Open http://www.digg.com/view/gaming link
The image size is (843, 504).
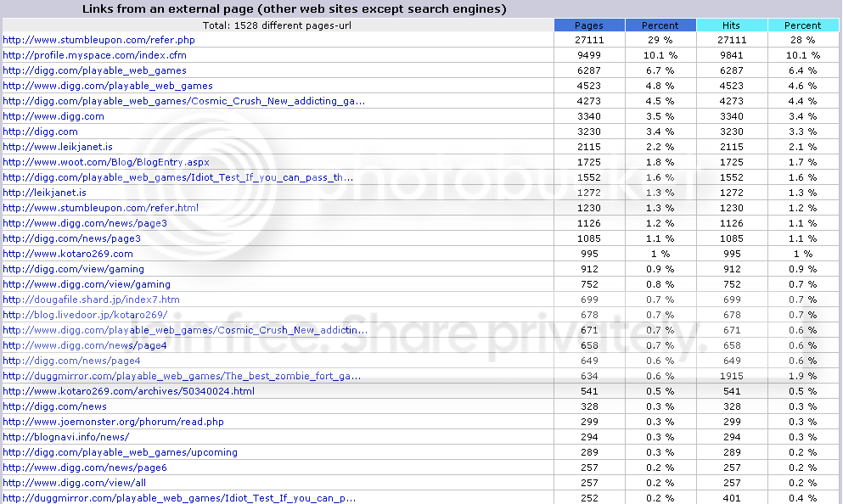[x=87, y=284]
